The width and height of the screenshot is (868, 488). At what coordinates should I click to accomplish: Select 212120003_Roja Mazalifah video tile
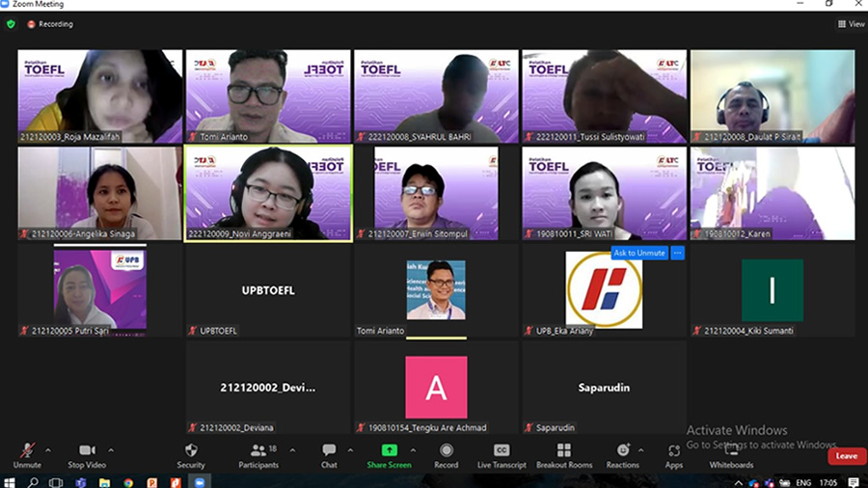coord(99,96)
